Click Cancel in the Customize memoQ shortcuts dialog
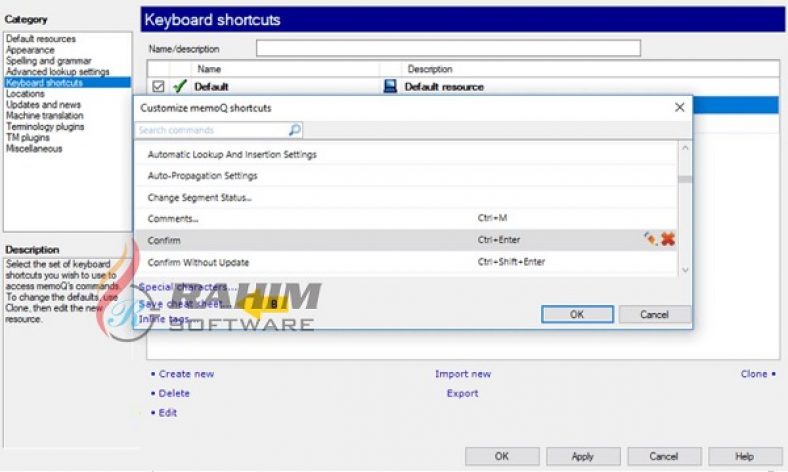788x472 pixels. (x=654, y=314)
